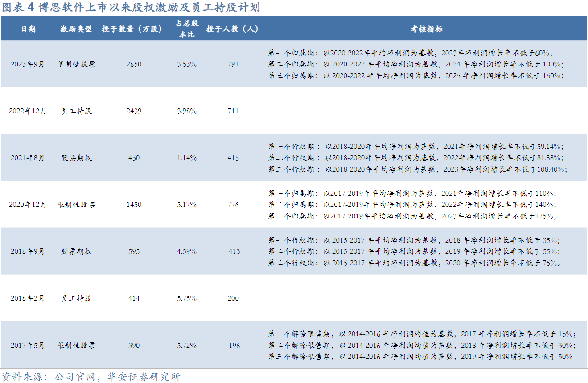Select the date cell '2022年12月'

28,111
